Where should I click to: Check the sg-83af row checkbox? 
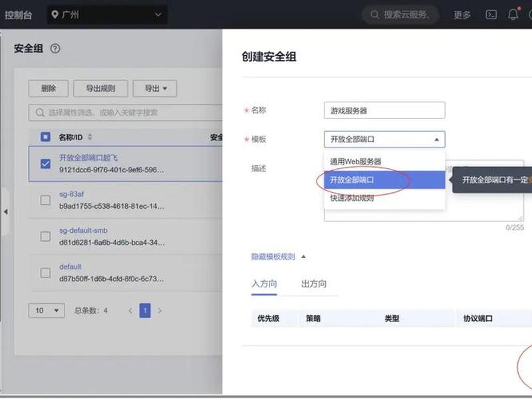click(x=45, y=200)
